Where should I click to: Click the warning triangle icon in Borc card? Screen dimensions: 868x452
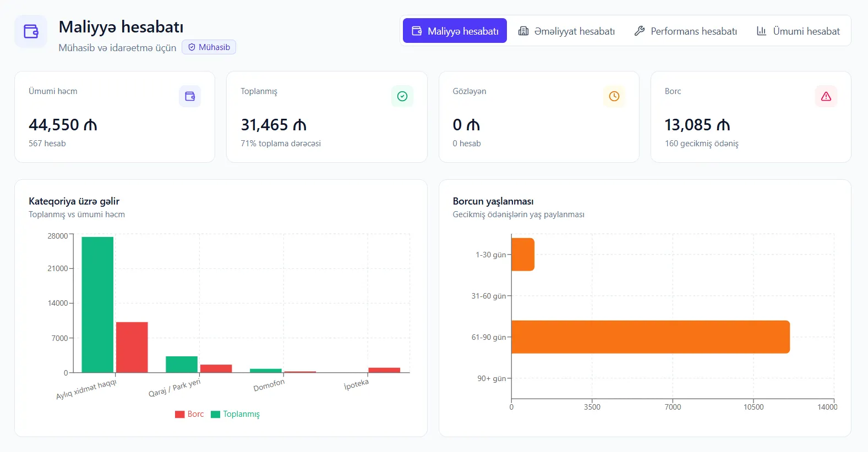826,96
